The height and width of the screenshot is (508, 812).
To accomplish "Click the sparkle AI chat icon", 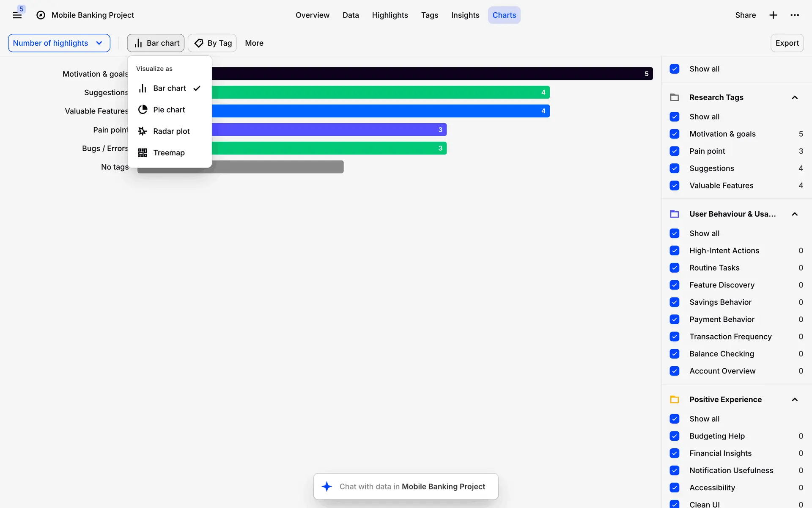I will point(327,486).
